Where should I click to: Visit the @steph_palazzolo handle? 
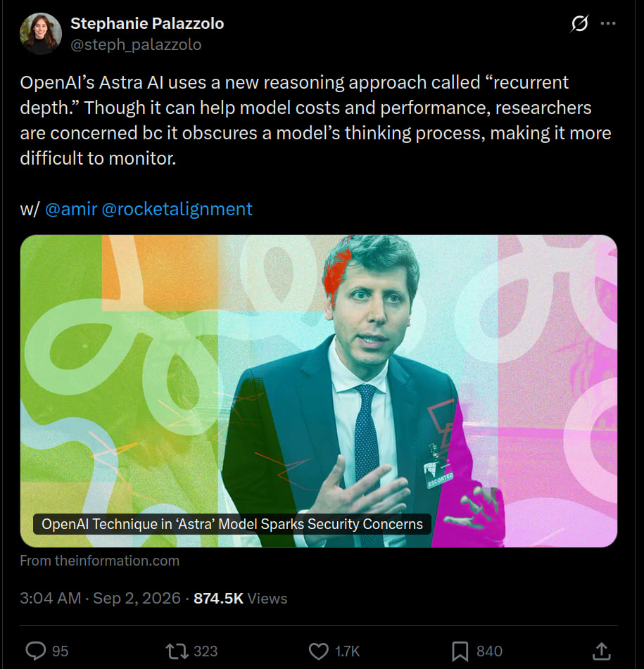tap(136, 44)
